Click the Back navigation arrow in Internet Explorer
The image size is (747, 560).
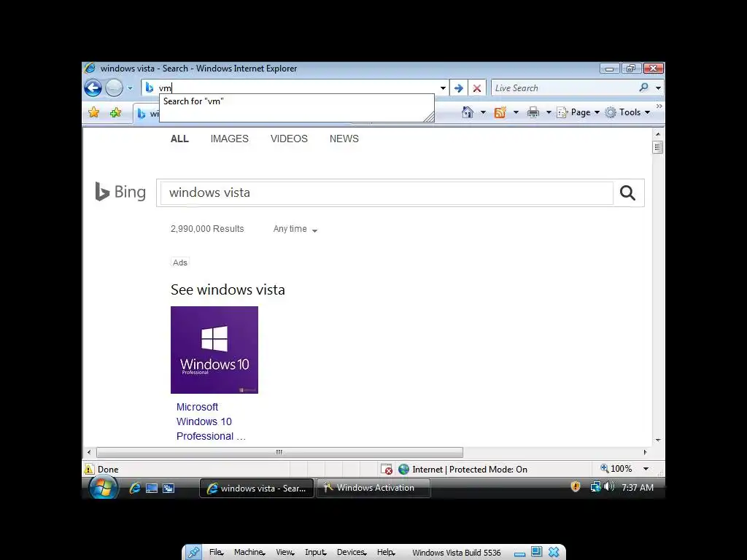tap(93, 87)
